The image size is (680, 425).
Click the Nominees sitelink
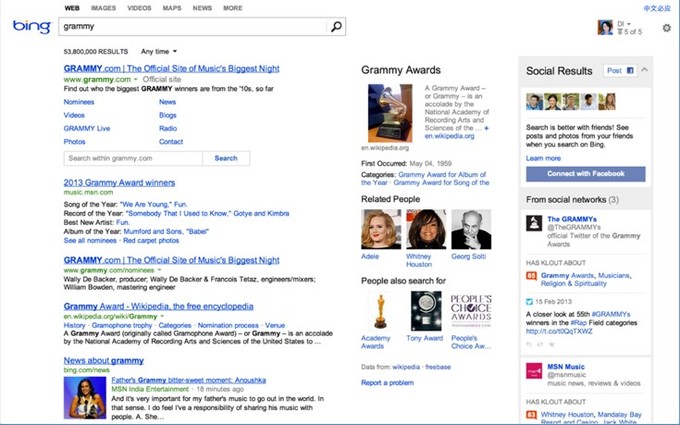point(79,102)
